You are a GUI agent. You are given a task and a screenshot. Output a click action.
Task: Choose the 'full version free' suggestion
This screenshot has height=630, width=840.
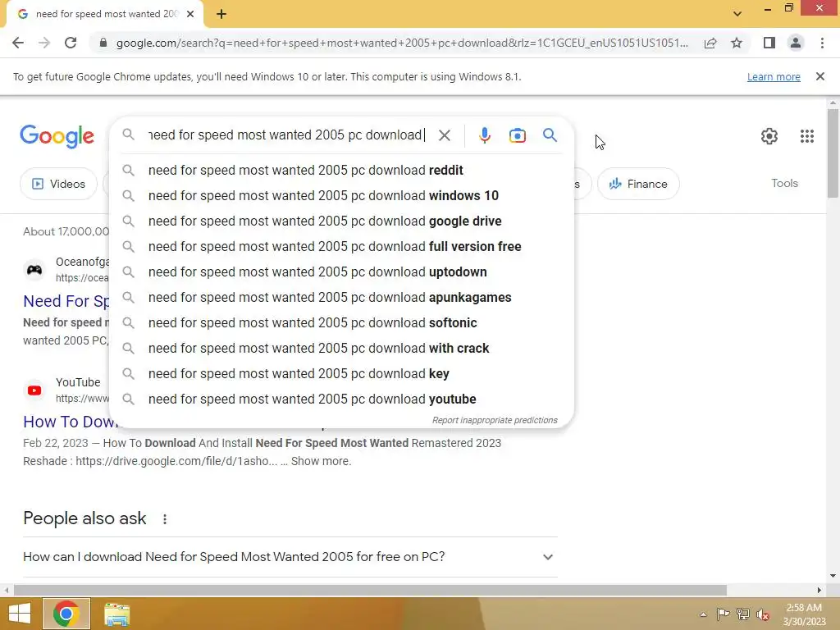(x=341, y=246)
